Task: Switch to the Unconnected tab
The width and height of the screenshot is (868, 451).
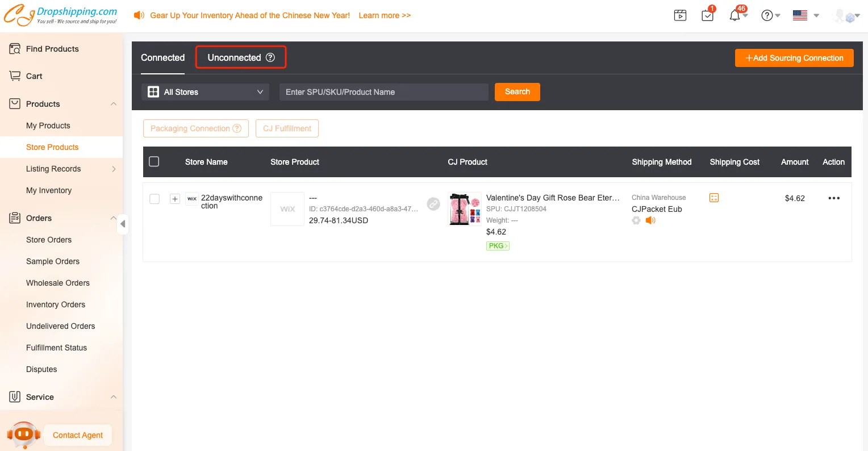Action: 240,57
